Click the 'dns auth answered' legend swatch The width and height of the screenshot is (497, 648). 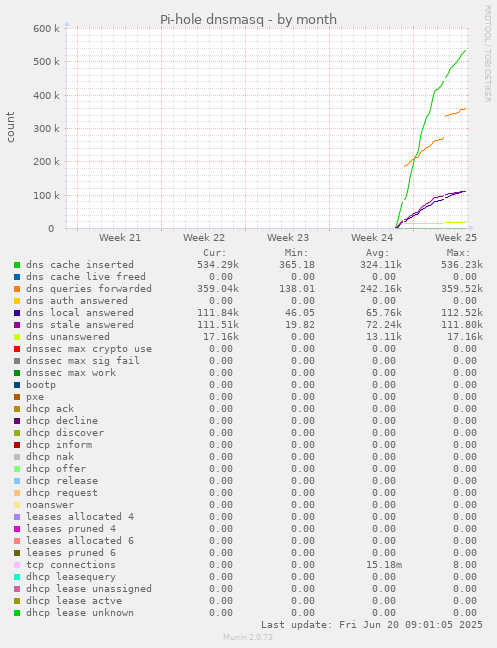tap(17, 301)
